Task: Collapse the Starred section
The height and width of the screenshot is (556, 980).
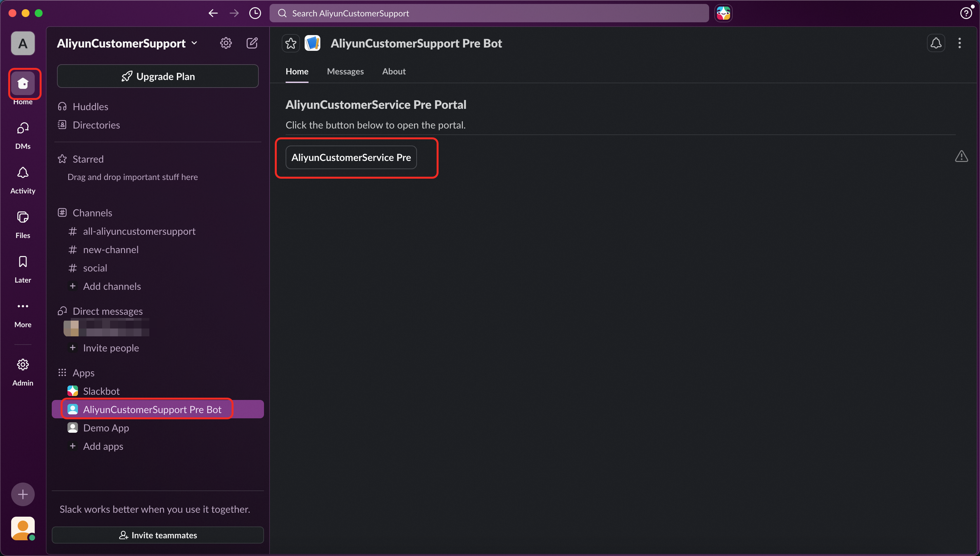Action: [x=88, y=159]
